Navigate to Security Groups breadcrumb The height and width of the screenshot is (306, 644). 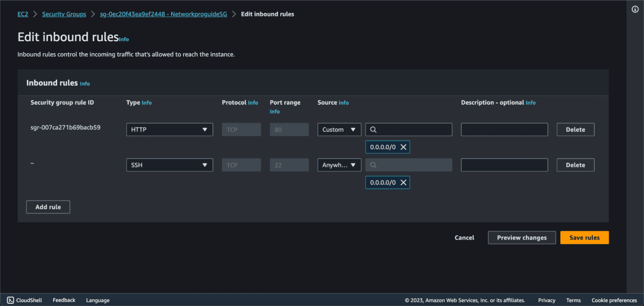[64, 14]
